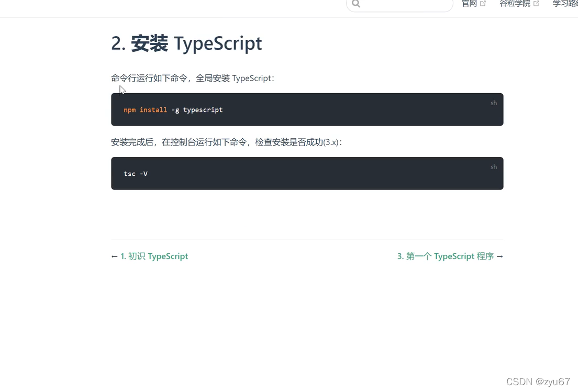Focus the search input box
Viewport: 578px width, 392px height.
pyautogui.click(x=399, y=4)
